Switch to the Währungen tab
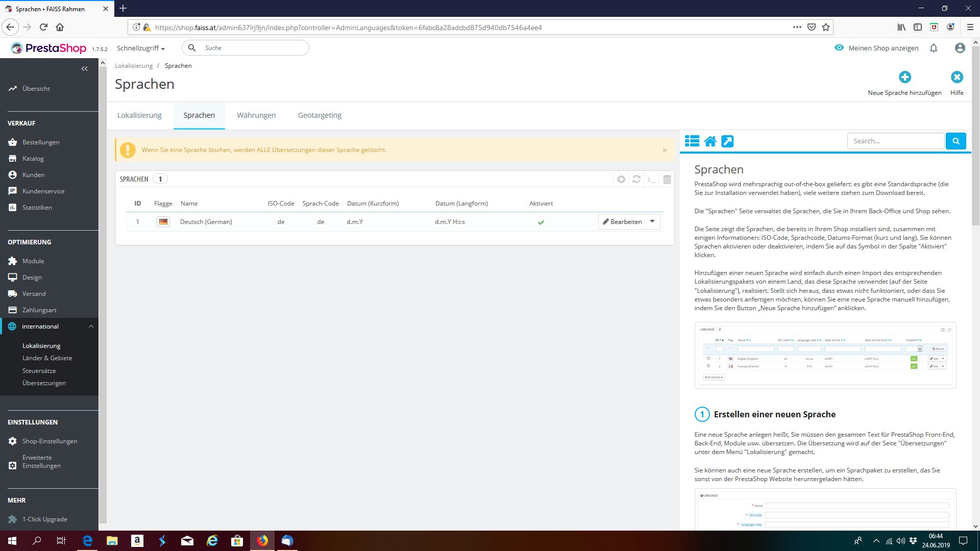 256,115
